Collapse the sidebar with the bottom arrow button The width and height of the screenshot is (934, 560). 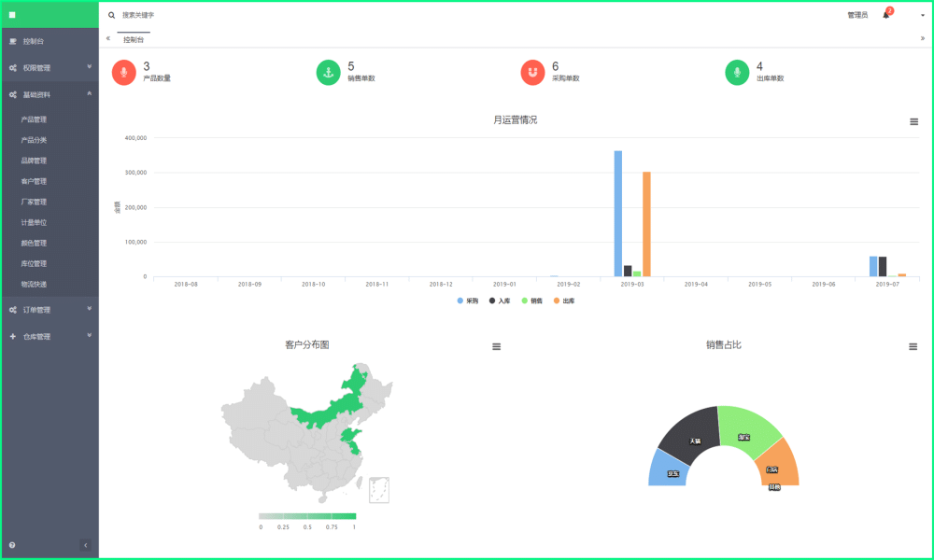(85, 545)
